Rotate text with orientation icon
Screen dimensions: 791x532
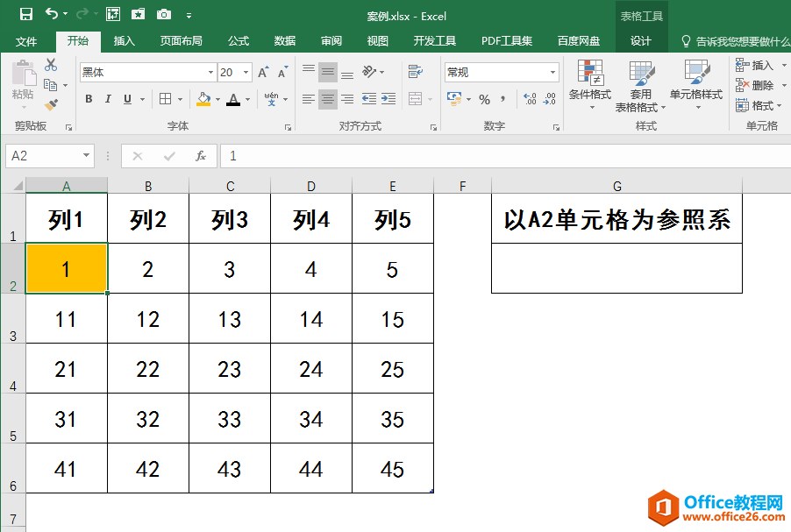369,72
